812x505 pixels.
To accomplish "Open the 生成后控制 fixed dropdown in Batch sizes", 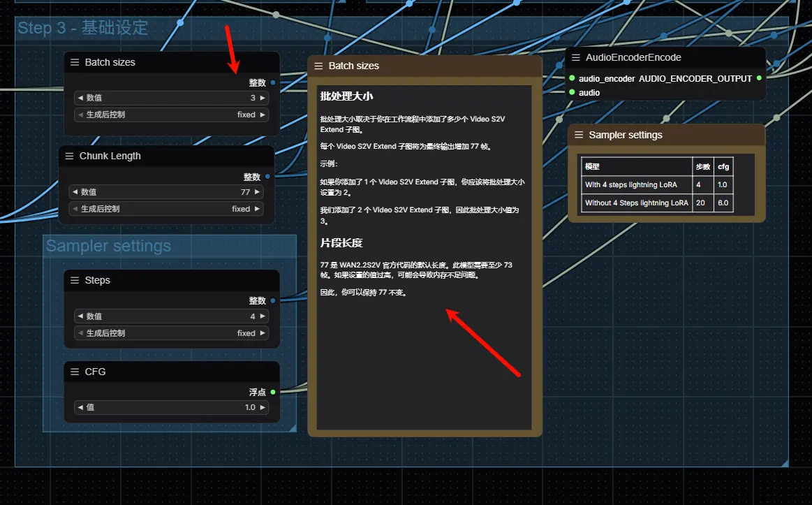I will click(171, 115).
